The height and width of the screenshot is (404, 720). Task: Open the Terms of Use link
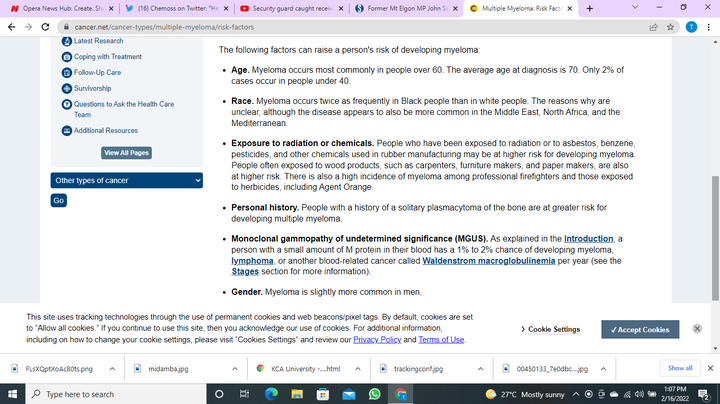point(441,340)
